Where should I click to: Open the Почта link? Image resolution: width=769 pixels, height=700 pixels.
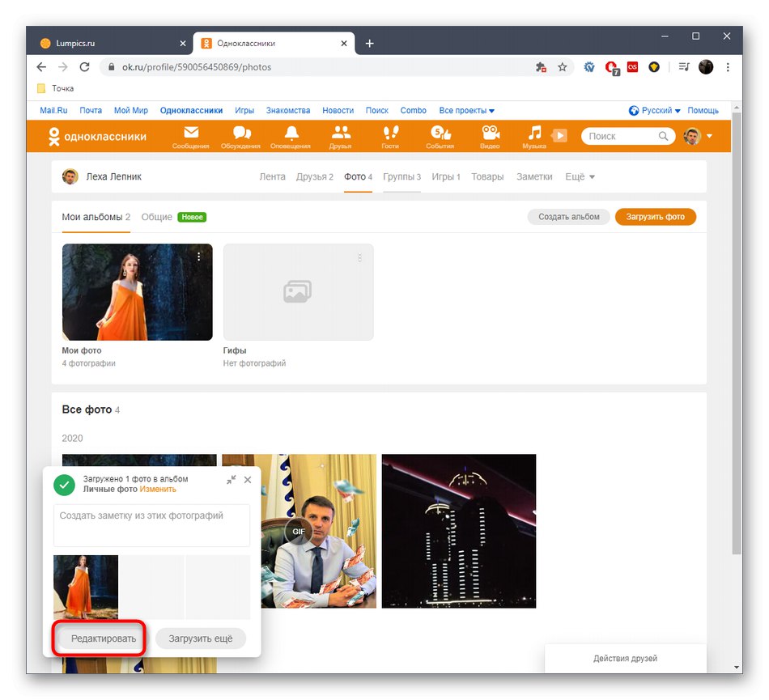tap(91, 111)
